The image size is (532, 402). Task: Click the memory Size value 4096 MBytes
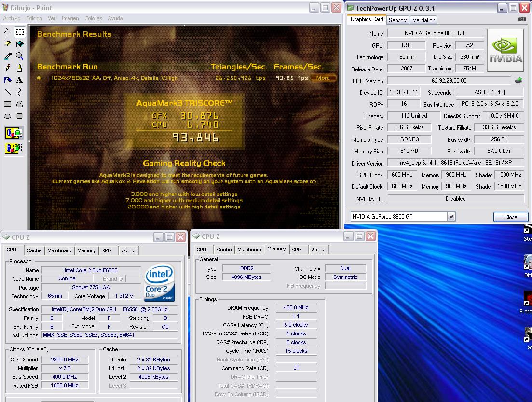(246, 277)
